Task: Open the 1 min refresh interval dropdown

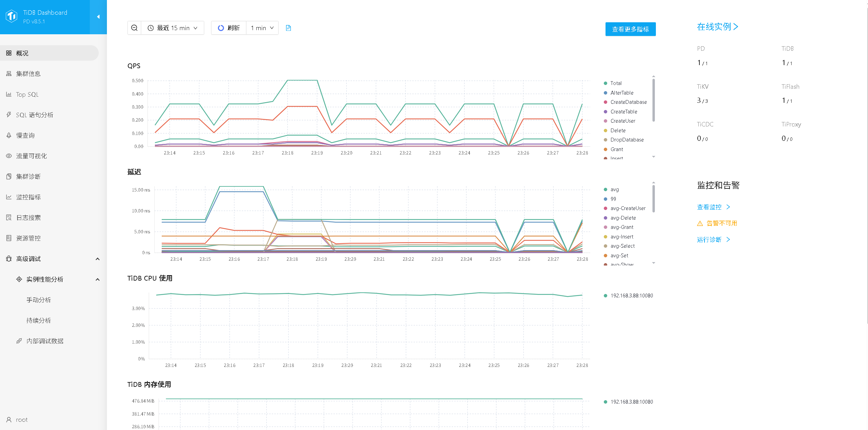Action: [x=262, y=28]
